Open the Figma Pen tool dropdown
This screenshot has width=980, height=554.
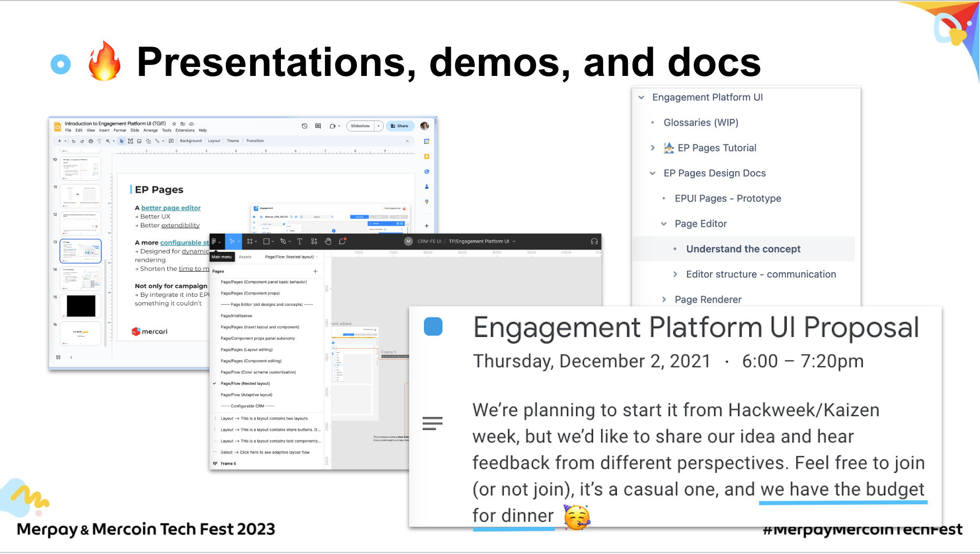(x=289, y=242)
